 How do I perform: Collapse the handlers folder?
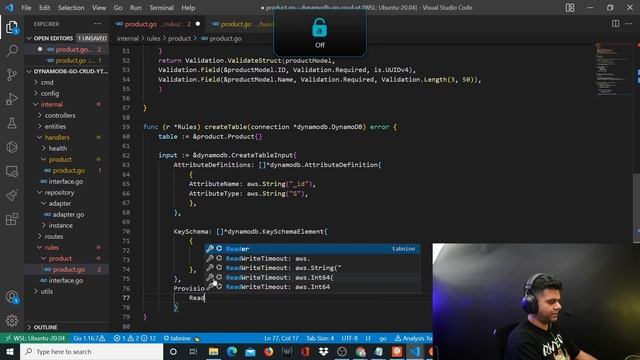pyautogui.click(x=57, y=137)
